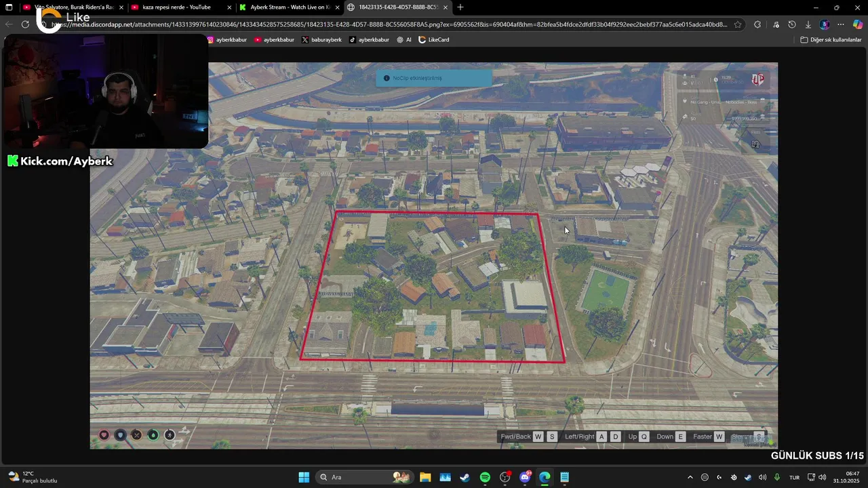Screen dimensions: 868x488
Task: Click the green microphone tray icon
Action: point(777,477)
